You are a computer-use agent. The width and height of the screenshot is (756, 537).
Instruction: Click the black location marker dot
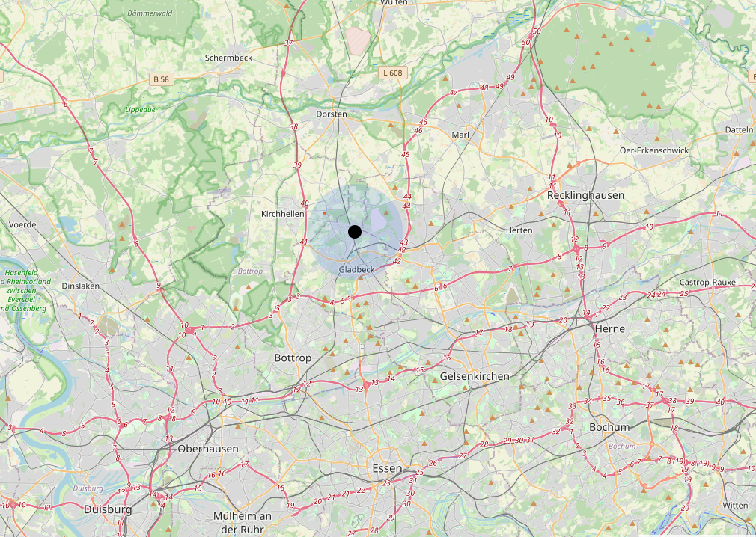(354, 232)
